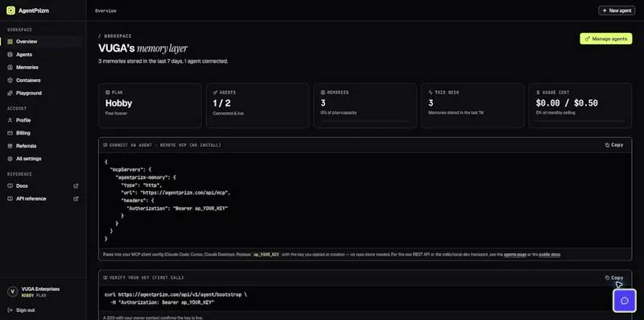The height and width of the screenshot is (320, 644).
Task: Open API reference external link arrow icon
Action: click(x=76, y=198)
